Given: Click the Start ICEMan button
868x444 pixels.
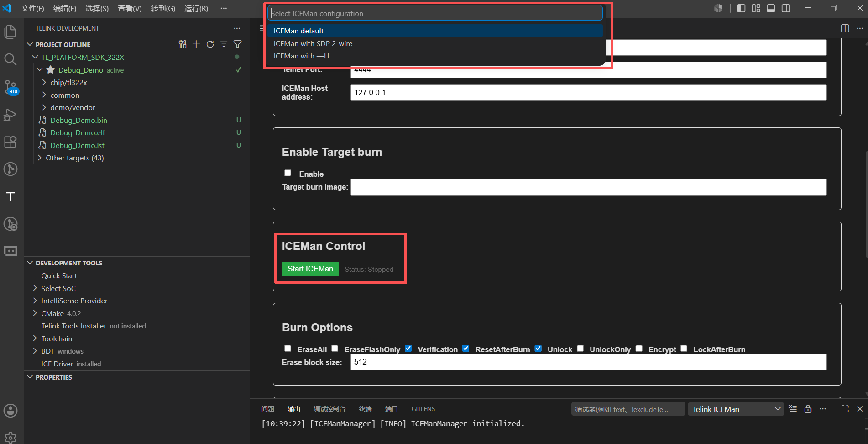Looking at the screenshot, I should click(x=310, y=269).
